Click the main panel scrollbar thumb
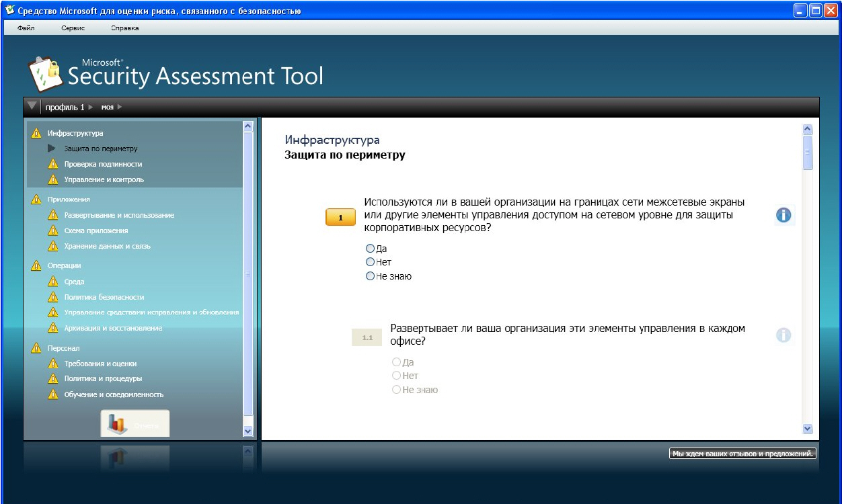The width and height of the screenshot is (842, 504). point(808,153)
